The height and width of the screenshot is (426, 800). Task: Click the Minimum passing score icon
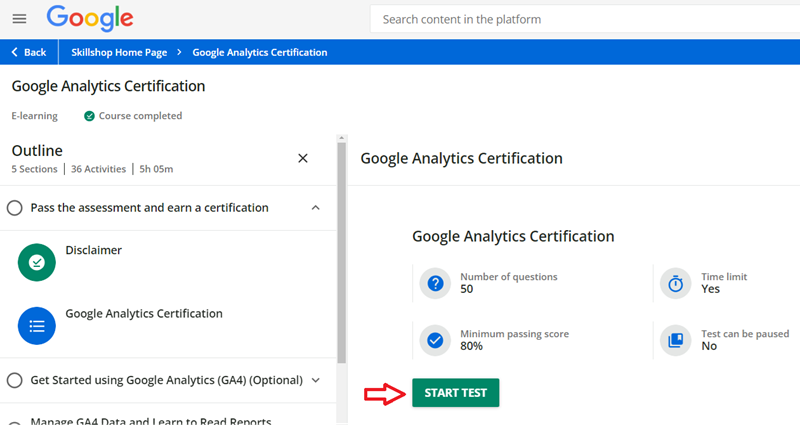[435, 340]
